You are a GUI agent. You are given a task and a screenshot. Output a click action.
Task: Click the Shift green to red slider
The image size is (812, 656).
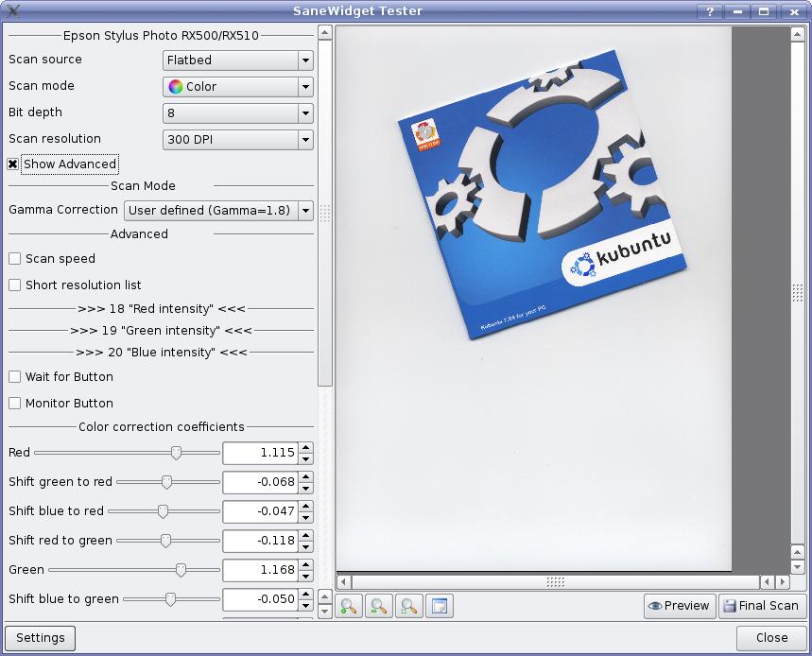pos(168,482)
